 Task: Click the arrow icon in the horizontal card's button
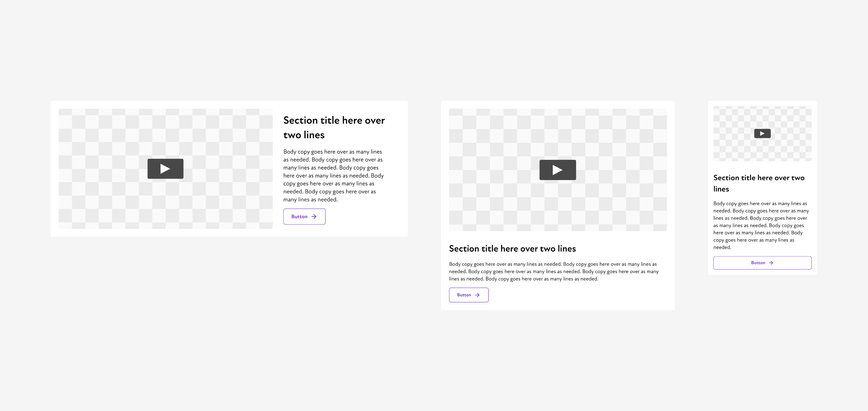[x=314, y=217]
